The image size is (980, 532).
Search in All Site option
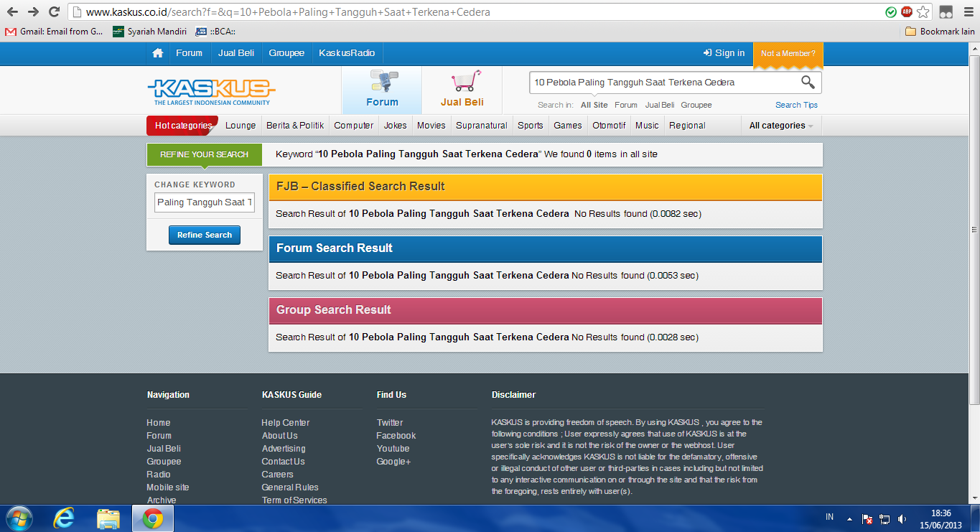[x=594, y=105]
